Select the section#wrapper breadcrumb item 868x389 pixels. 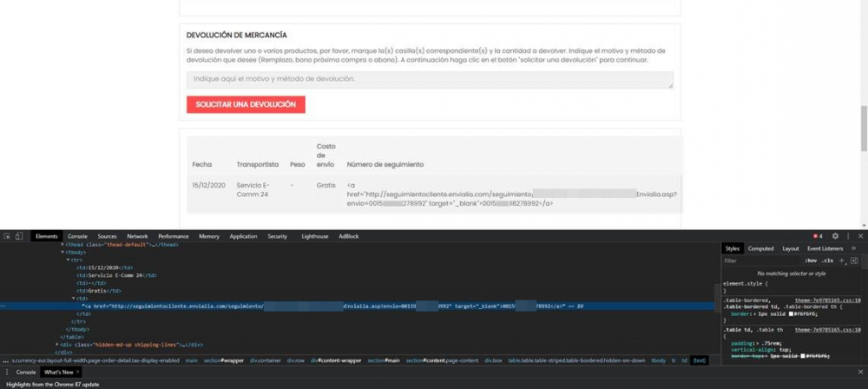coord(223,360)
